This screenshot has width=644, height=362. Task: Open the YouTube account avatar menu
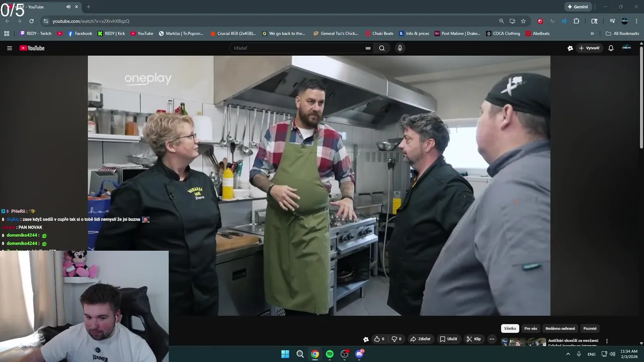click(626, 48)
